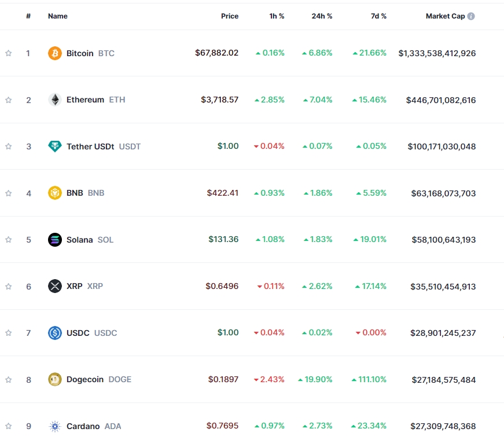Image resolution: width=504 pixels, height=443 pixels.
Task: Sort the table by Price column
Action: 230,16
